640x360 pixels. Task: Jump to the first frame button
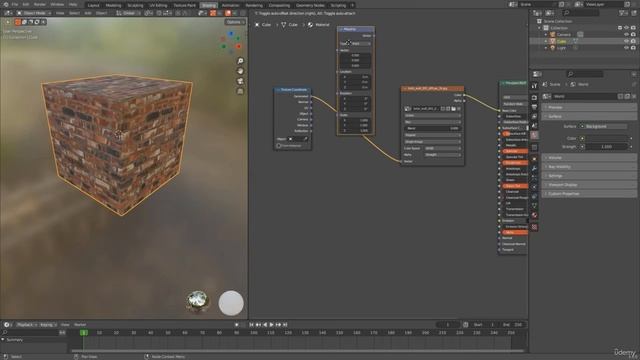tap(251, 324)
